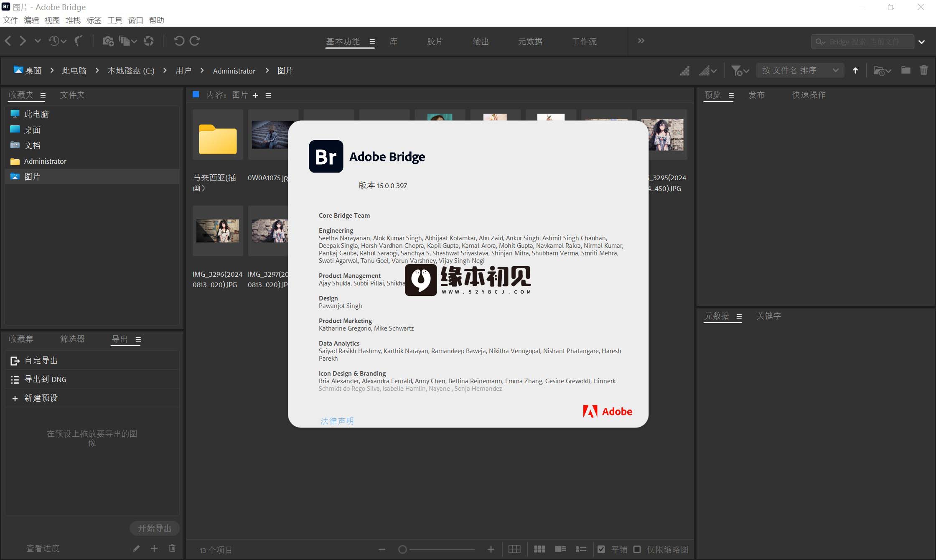
Task: Add export preset plus icon at bottom
Action: coord(154,548)
